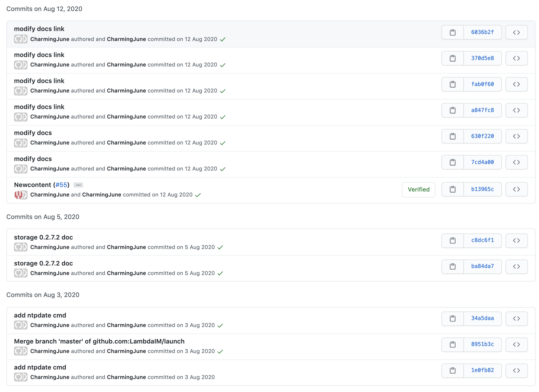Browse repository at commit 630f220

[x=516, y=136]
